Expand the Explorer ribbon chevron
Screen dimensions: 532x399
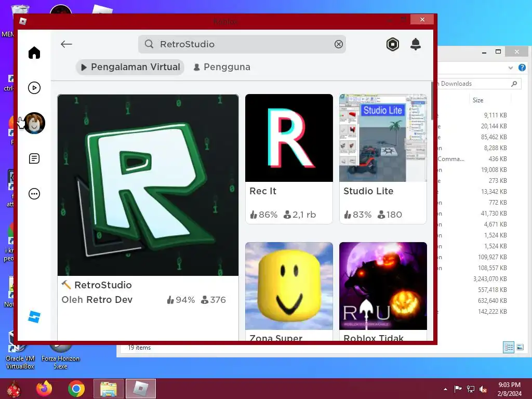pyautogui.click(x=510, y=68)
